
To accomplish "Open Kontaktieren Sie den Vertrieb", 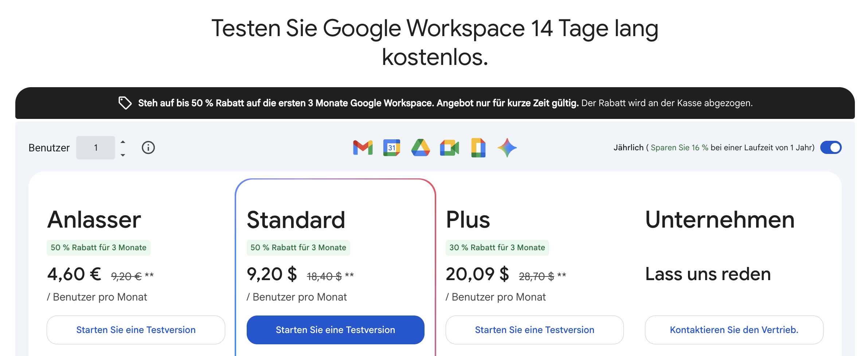I will [734, 329].
